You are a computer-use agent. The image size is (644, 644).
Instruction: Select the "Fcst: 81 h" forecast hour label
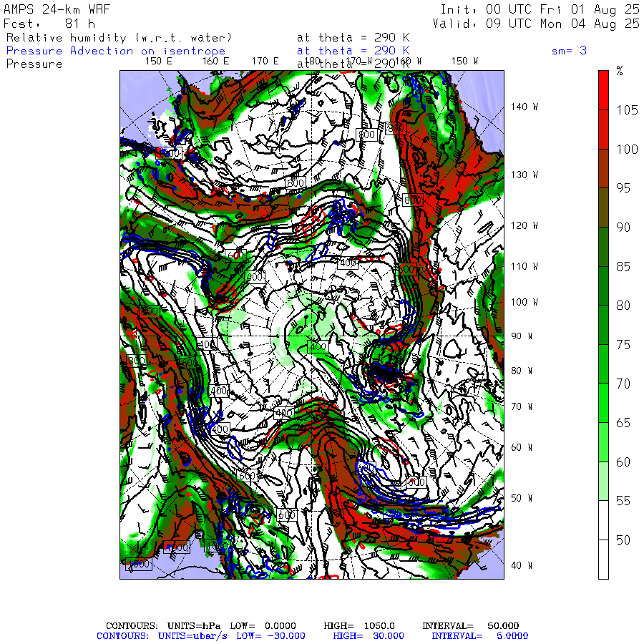coord(49,24)
